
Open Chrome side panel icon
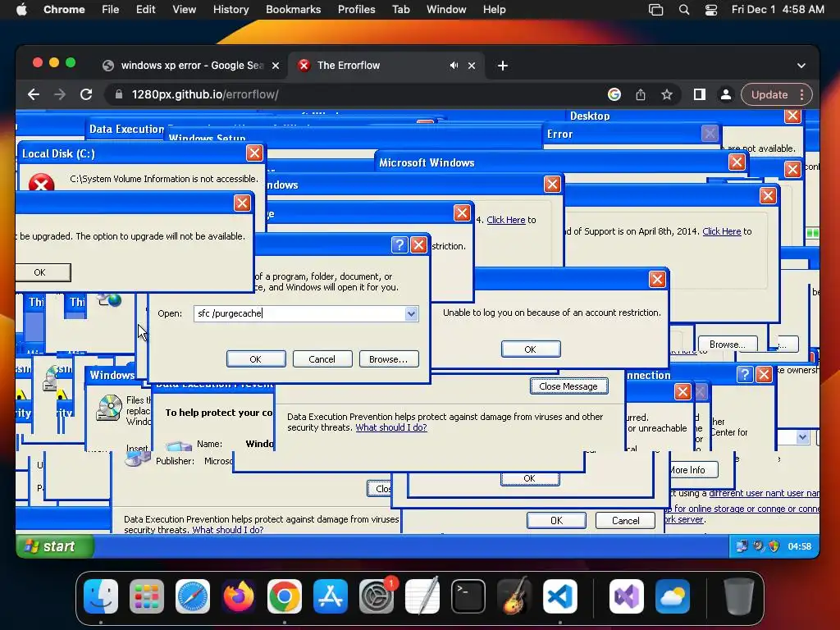[699, 95]
